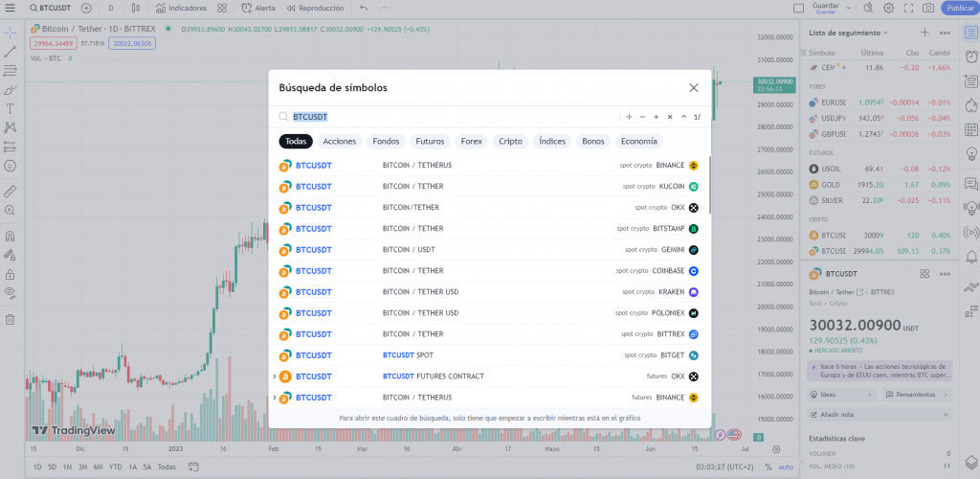
Task: Toggle percent scale at bottom right
Action: tap(768, 467)
